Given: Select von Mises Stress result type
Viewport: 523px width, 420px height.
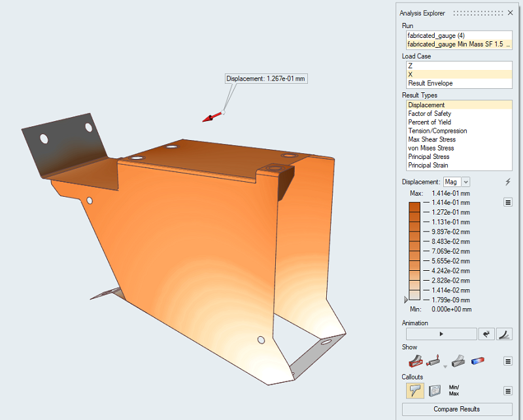Looking at the screenshot, I should click(431, 149).
